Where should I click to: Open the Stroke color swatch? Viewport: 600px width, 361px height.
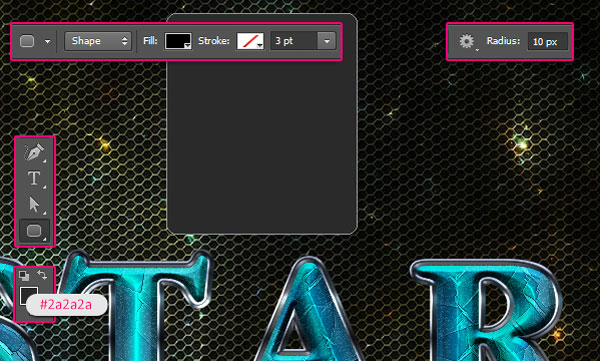(x=250, y=41)
